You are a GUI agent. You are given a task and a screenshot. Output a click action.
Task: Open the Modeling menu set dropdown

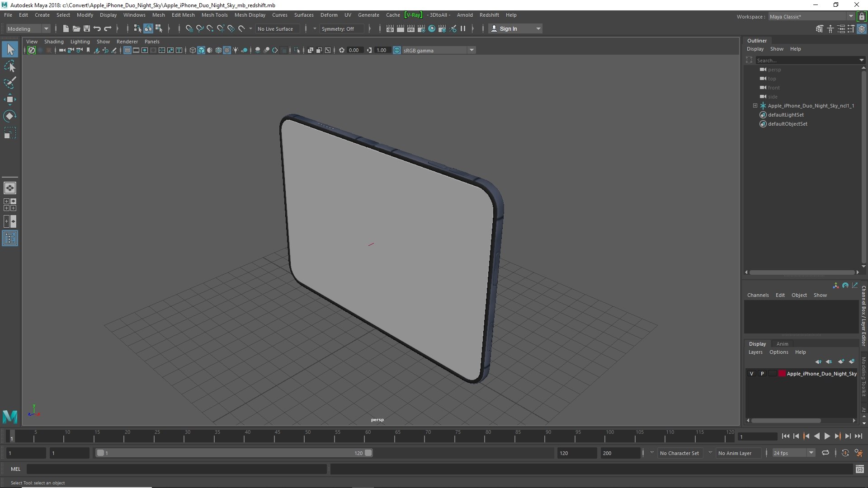pos(28,28)
